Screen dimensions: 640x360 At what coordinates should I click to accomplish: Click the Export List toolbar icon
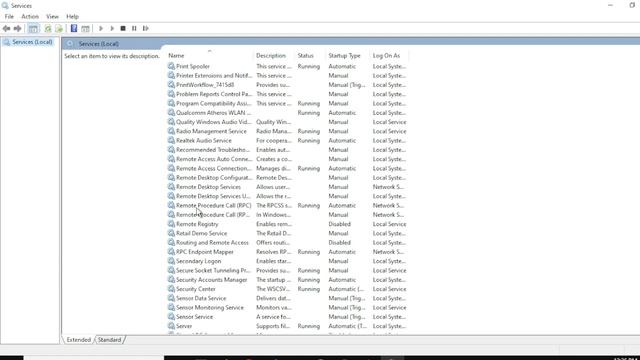[59, 29]
